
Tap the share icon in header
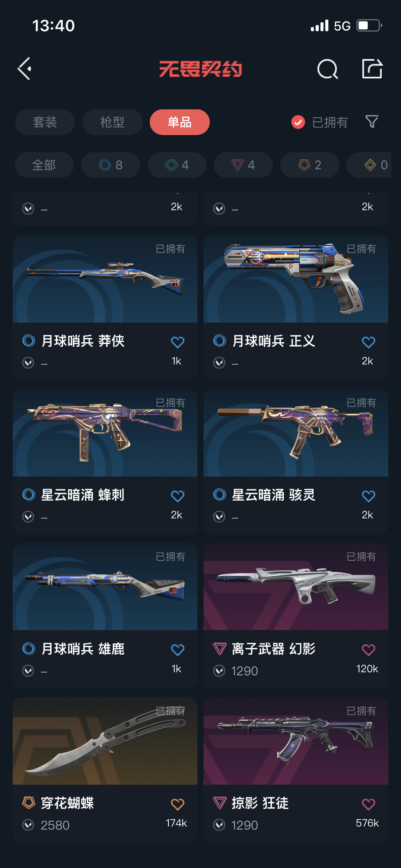tap(372, 69)
